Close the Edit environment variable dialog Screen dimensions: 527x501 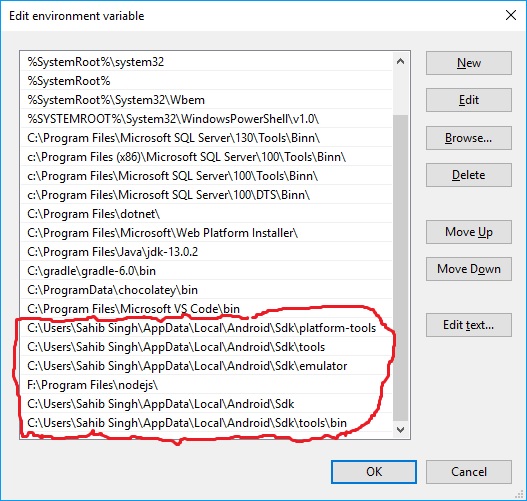511,15
